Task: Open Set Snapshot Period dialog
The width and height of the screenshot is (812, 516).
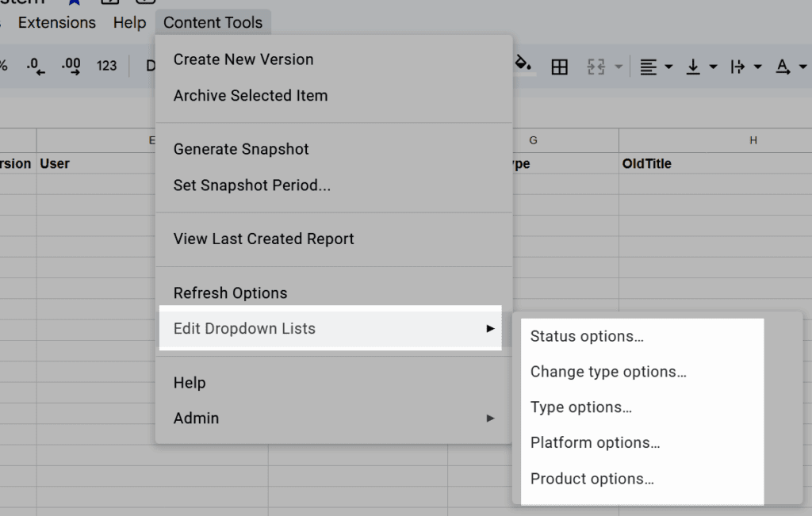Action: [x=252, y=185]
